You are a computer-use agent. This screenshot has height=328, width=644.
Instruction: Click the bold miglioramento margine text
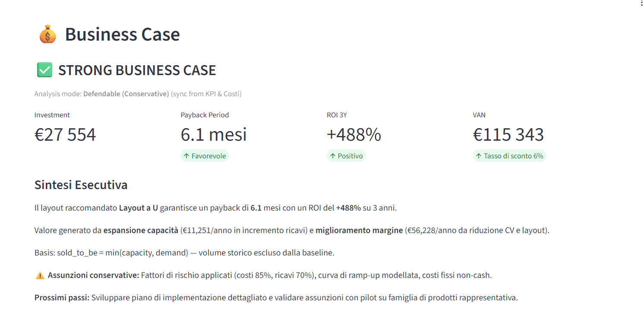(359, 230)
